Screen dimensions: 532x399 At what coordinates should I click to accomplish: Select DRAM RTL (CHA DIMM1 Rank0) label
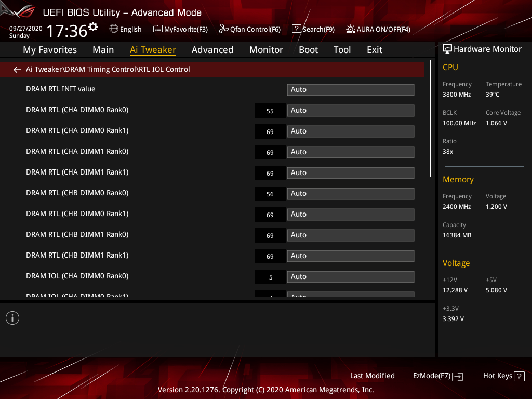pyautogui.click(x=77, y=151)
